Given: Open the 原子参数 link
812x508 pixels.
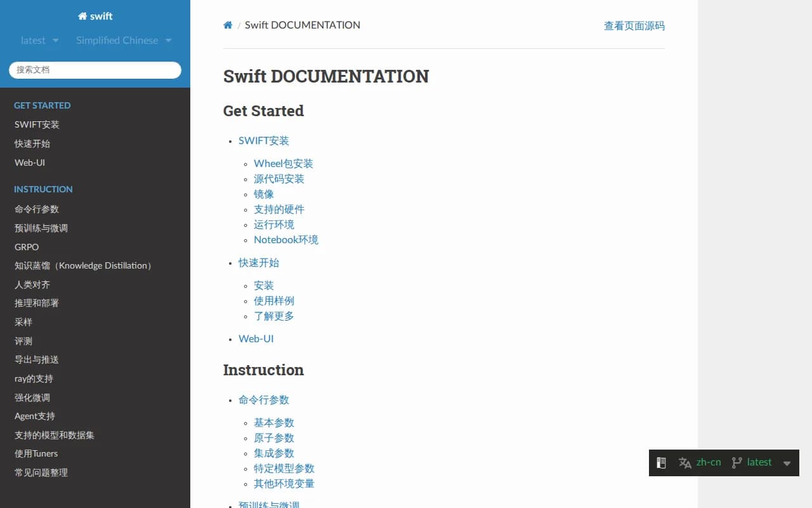Looking at the screenshot, I should 274,438.
